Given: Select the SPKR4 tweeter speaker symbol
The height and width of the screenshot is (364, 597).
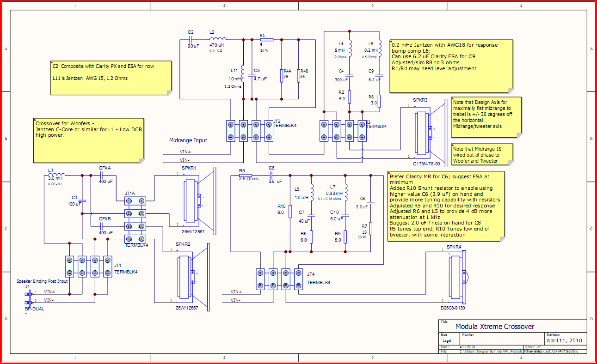Looking at the screenshot, I should click(x=458, y=277).
